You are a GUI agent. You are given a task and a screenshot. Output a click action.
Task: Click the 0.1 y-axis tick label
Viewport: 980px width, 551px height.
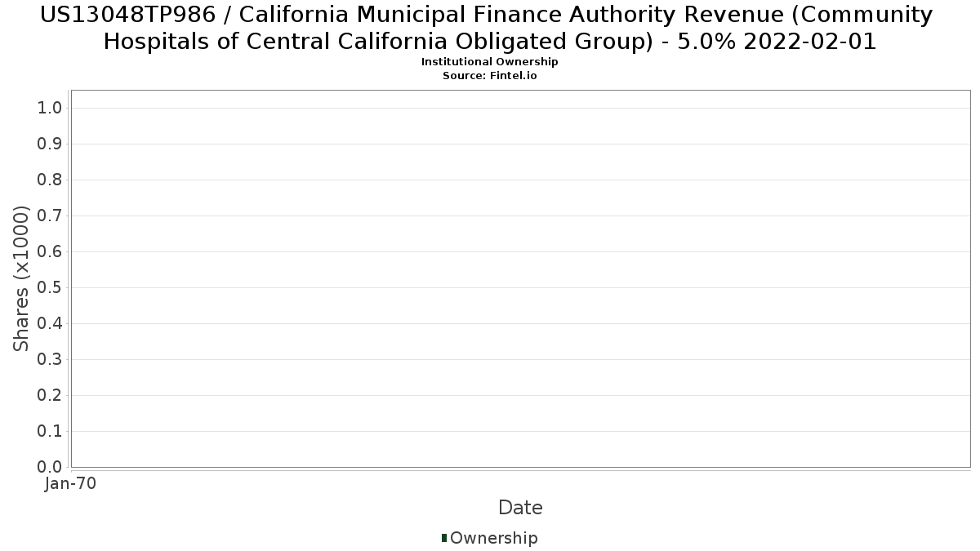[50, 432]
